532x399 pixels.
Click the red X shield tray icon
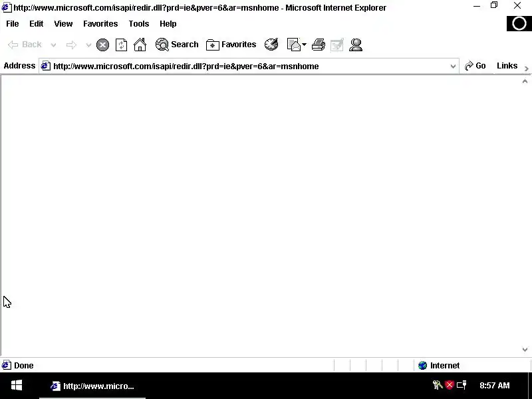point(450,385)
